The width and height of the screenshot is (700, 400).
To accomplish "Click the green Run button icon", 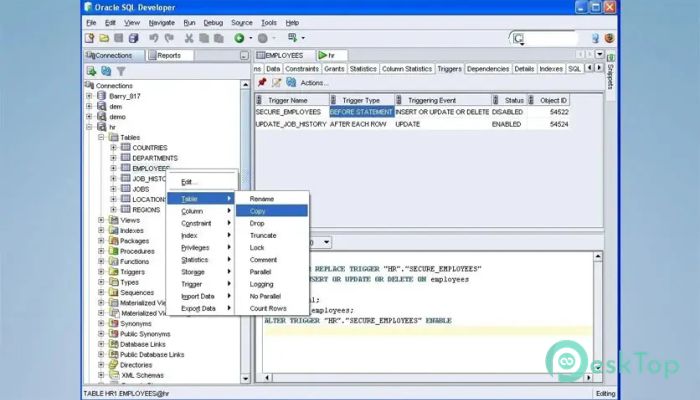I will coord(239,38).
